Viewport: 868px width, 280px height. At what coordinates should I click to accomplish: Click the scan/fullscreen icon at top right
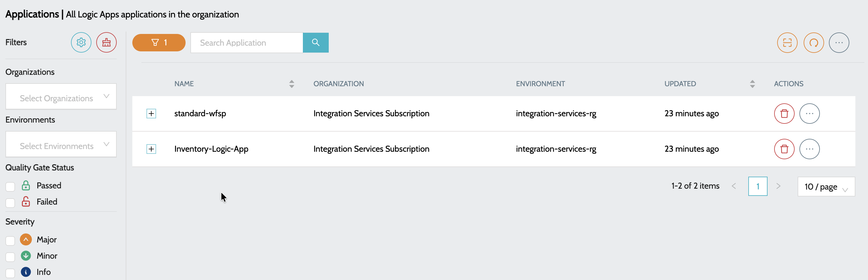click(x=787, y=42)
